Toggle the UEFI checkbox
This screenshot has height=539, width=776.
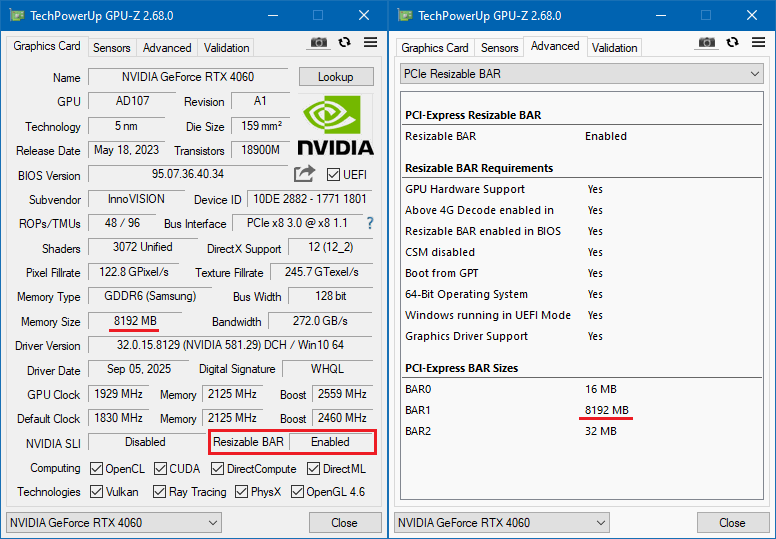click(x=333, y=175)
